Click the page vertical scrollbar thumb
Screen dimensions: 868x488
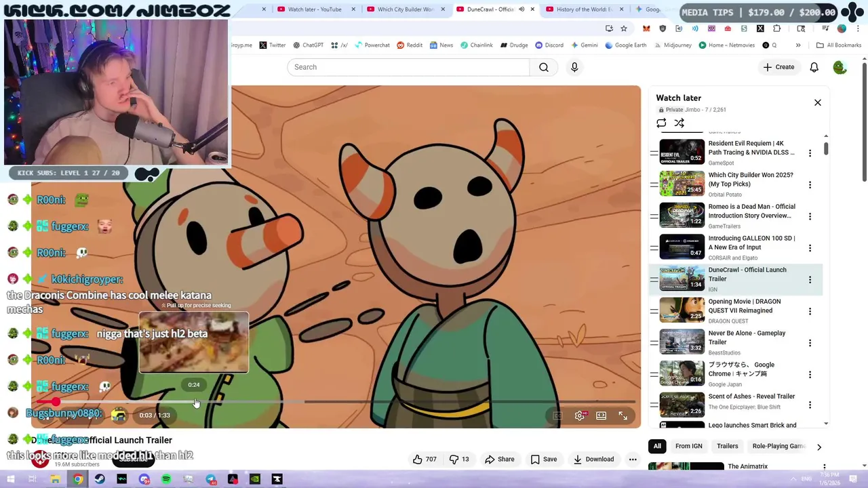pos(865,122)
